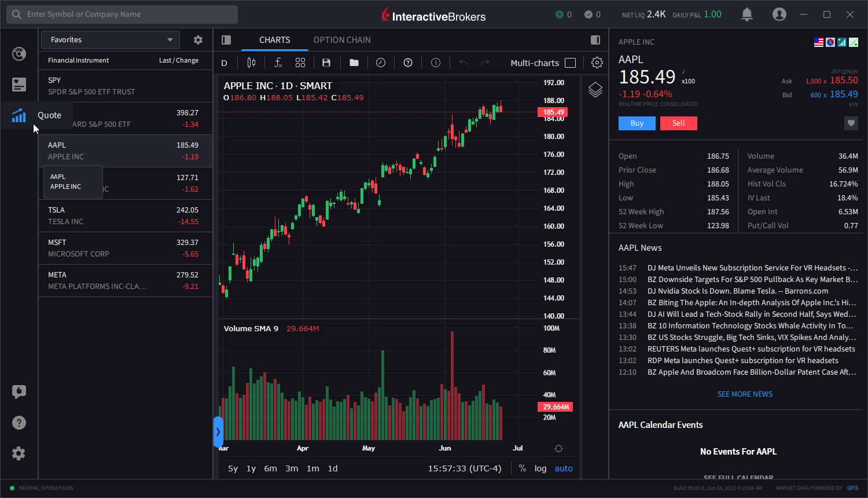The image size is (868, 498).
Task: Click the Last / Change column header
Action: coord(179,60)
